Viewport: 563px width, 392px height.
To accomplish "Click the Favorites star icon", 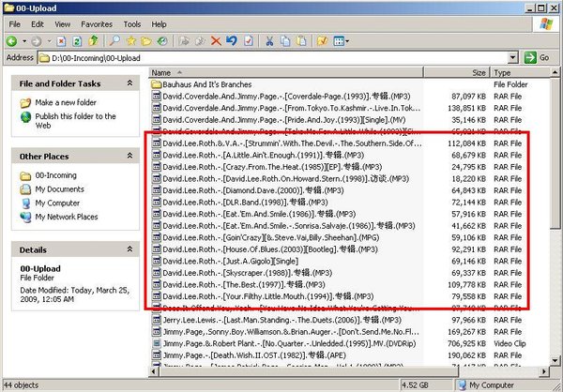I will pyautogui.click(x=130, y=41).
